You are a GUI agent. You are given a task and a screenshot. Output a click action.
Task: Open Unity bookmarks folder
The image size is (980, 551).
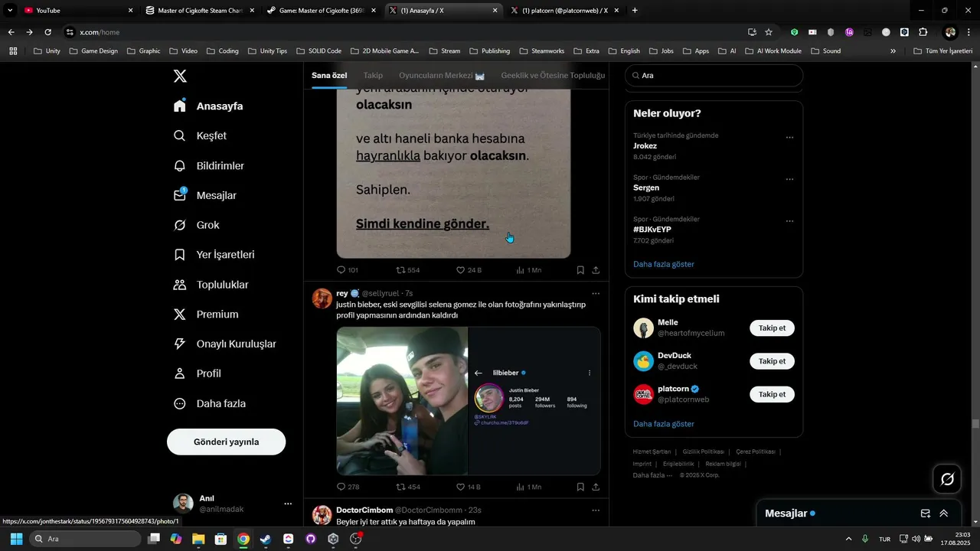coord(47,51)
